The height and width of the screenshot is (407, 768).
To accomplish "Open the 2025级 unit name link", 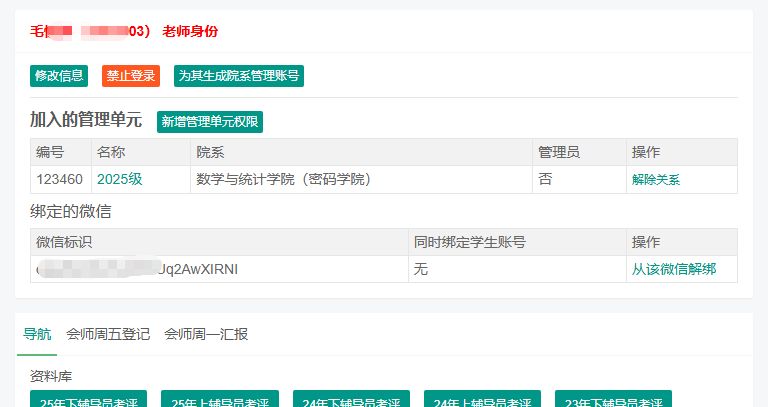I will (x=119, y=180).
